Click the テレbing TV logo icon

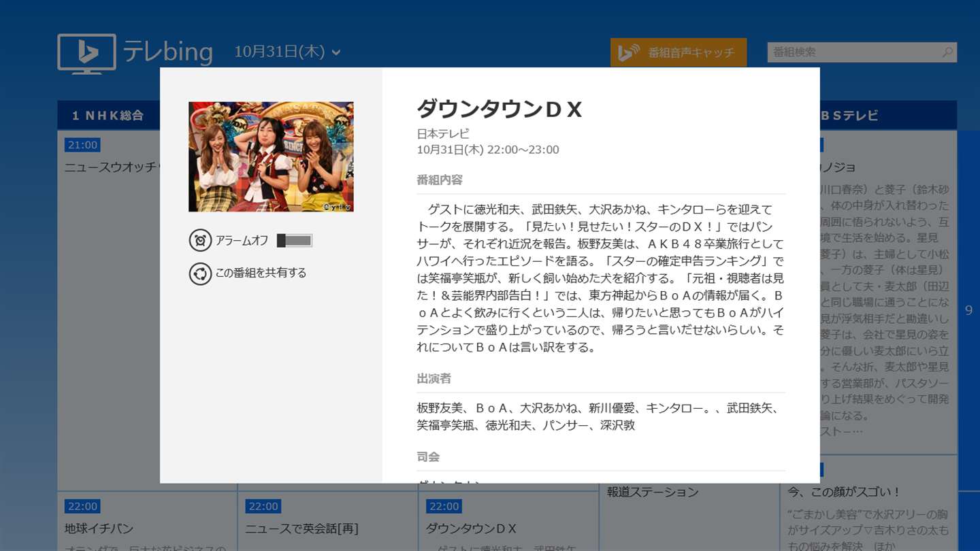86,53
